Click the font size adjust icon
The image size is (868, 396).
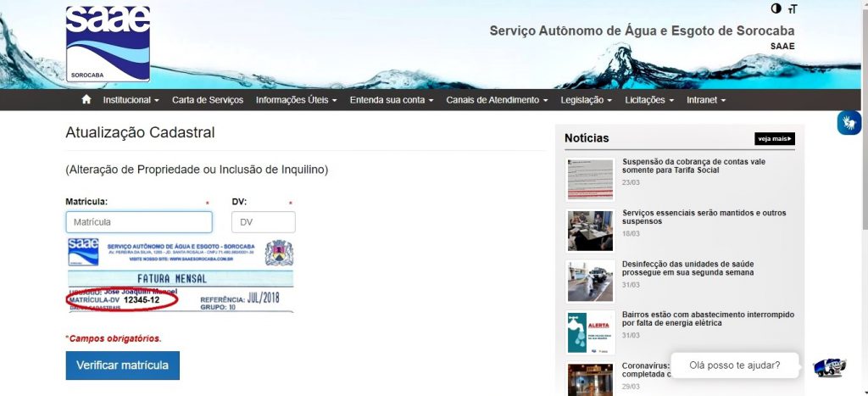pos(793,9)
